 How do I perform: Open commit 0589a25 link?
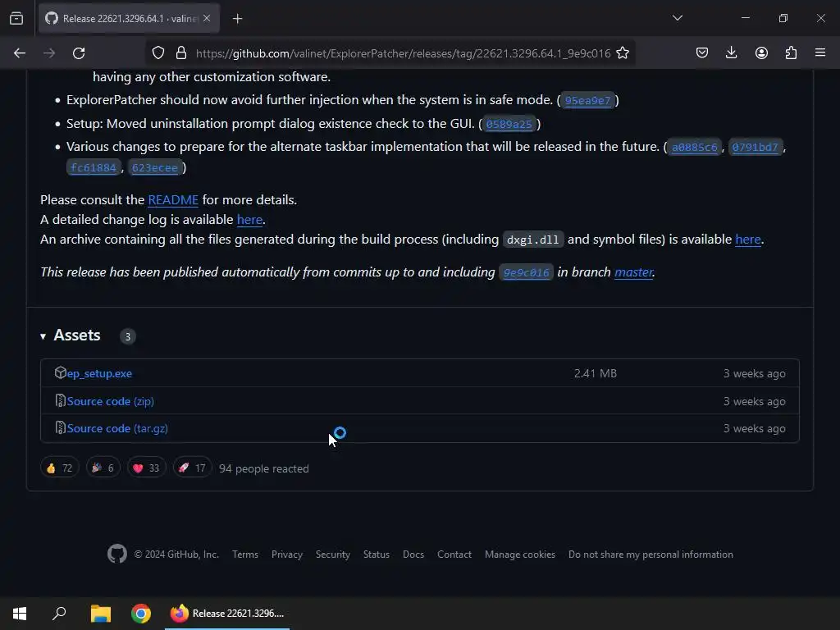pyautogui.click(x=509, y=125)
